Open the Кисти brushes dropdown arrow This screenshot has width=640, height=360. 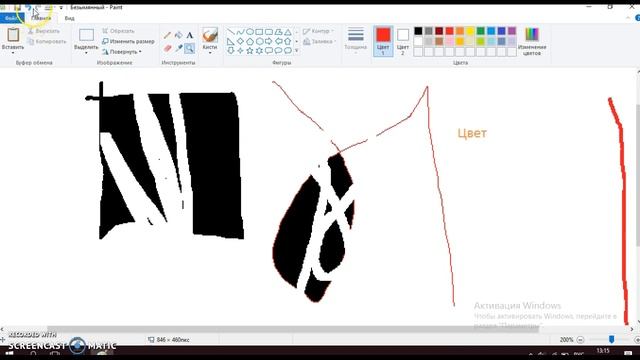pyautogui.click(x=210, y=53)
